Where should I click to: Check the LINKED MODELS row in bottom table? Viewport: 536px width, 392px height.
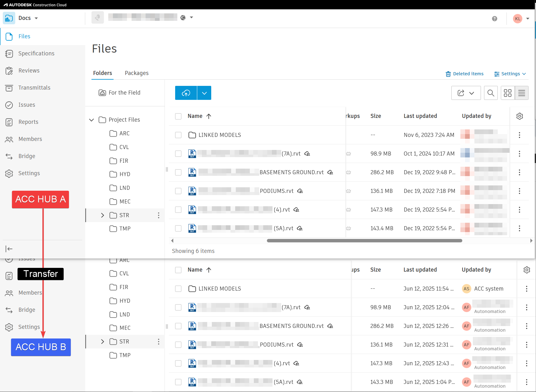tap(178, 289)
